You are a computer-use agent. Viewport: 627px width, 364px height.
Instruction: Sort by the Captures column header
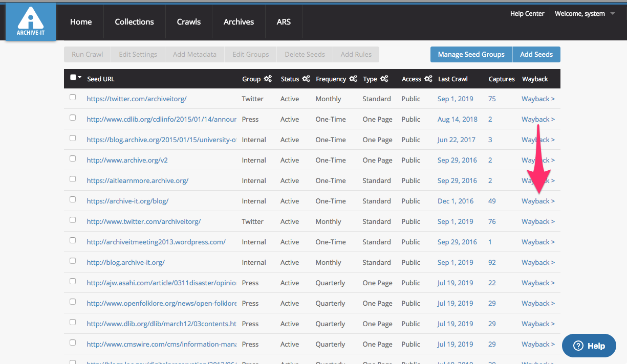click(x=502, y=79)
